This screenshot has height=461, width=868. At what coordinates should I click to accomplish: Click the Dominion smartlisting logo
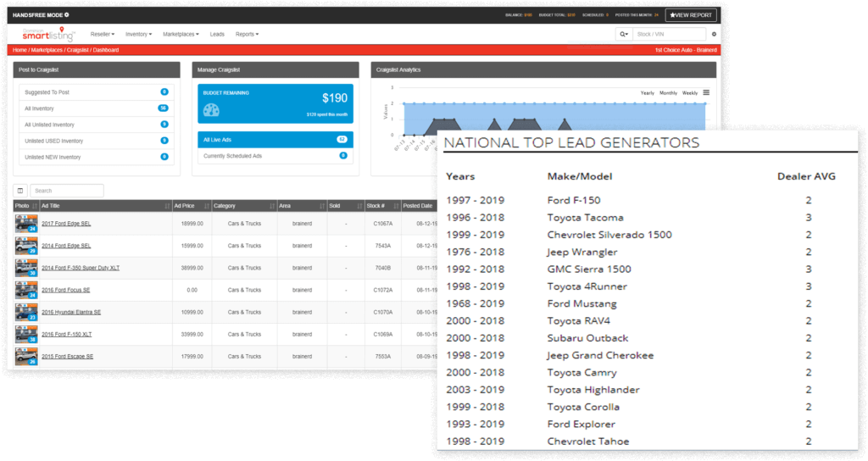[x=48, y=34]
